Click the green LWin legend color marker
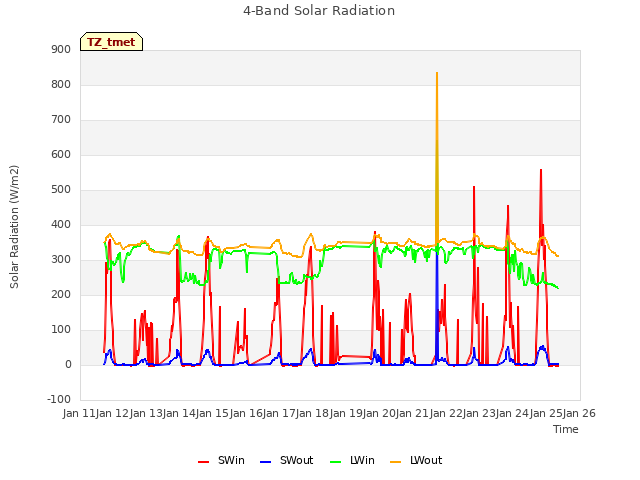The height and width of the screenshot is (480, 640). point(336,462)
